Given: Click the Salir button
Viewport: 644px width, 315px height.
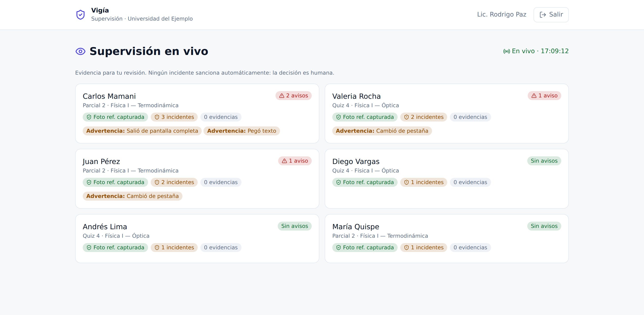Looking at the screenshot, I should (551, 15).
